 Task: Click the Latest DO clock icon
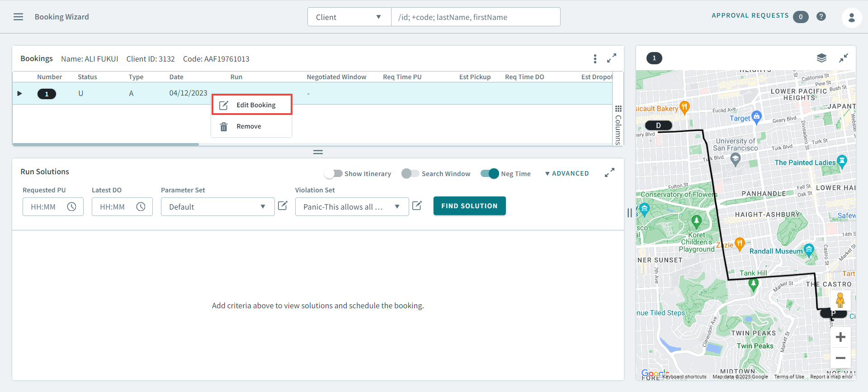(x=141, y=207)
